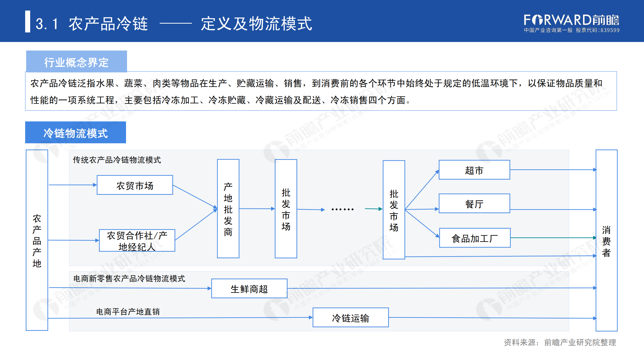This screenshot has height=362, width=644.
Task: Click the 传统农产品冷链物流模式 label
Action: point(117,160)
